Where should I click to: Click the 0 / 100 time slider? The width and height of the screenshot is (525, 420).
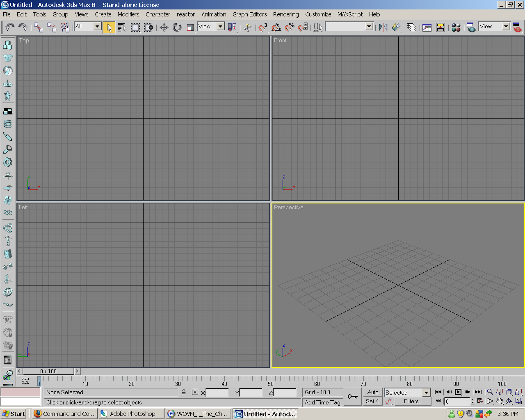pos(48,371)
